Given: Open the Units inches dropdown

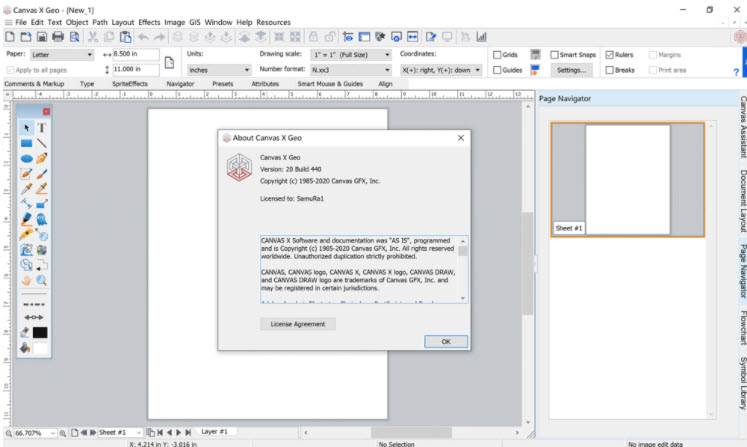Looking at the screenshot, I should coord(219,70).
